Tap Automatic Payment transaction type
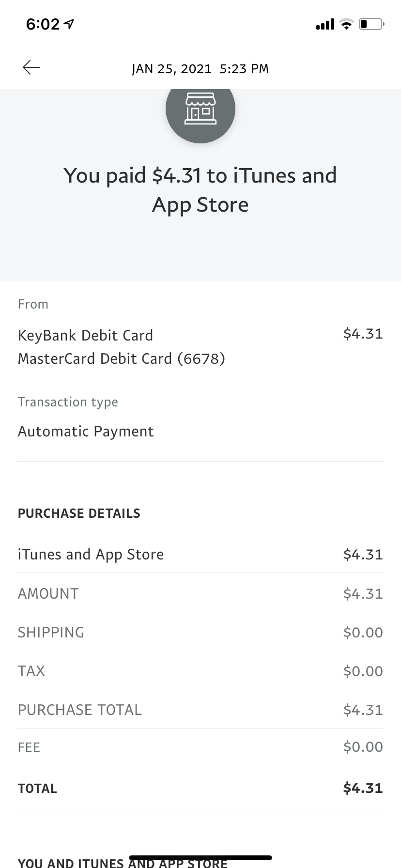The width and height of the screenshot is (401, 868). point(86,431)
